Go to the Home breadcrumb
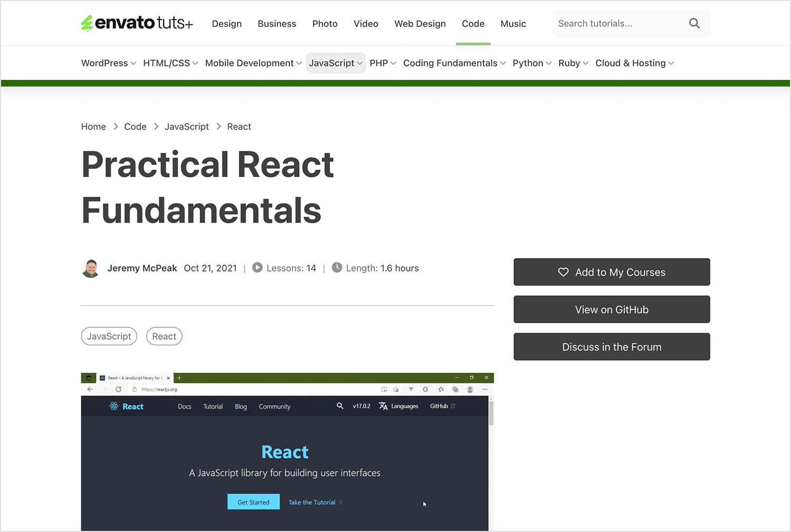The image size is (791, 532). click(x=93, y=127)
